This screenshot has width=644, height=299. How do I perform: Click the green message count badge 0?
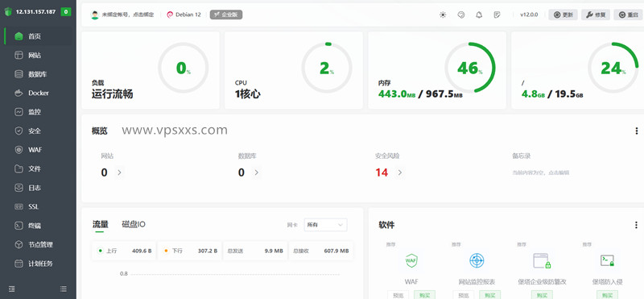pyautogui.click(x=66, y=11)
